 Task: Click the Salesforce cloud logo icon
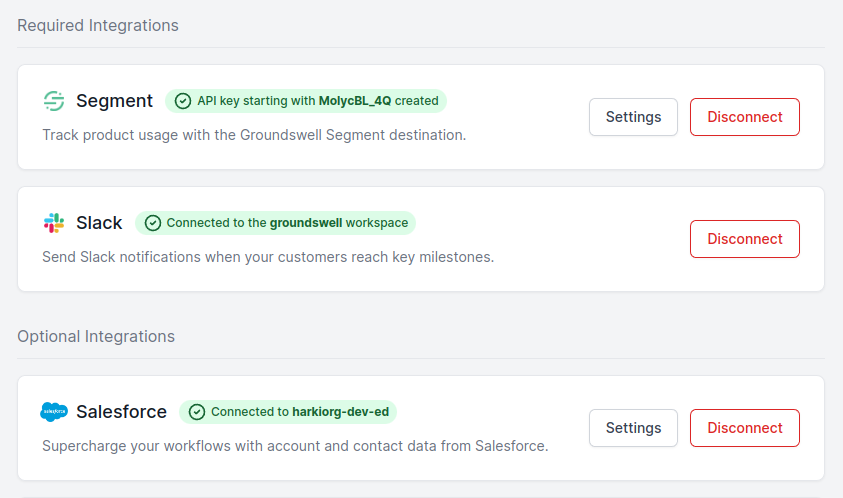pos(54,412)
